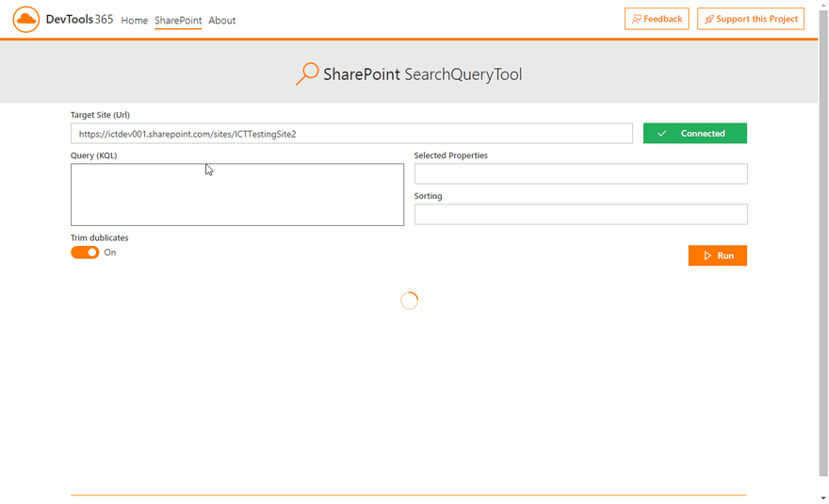Click the loading spinner indicator

coord(409,301)
